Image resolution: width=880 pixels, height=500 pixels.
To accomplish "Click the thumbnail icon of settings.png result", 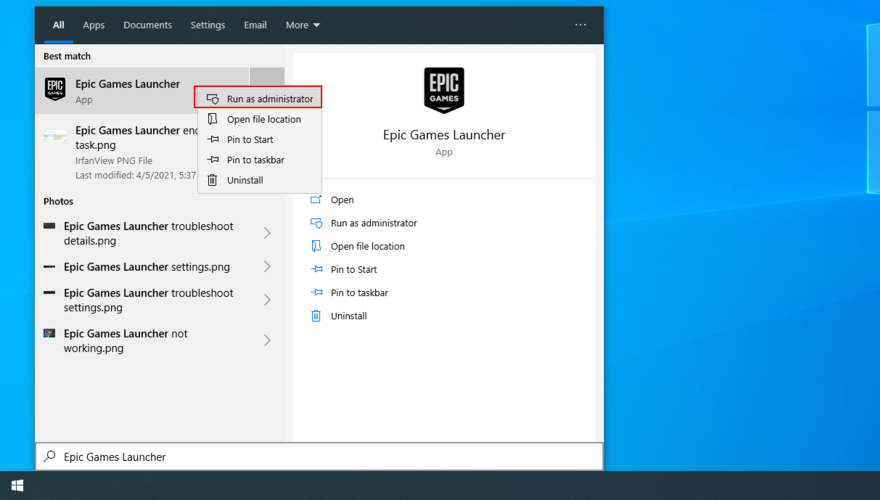I will point(49,267).
